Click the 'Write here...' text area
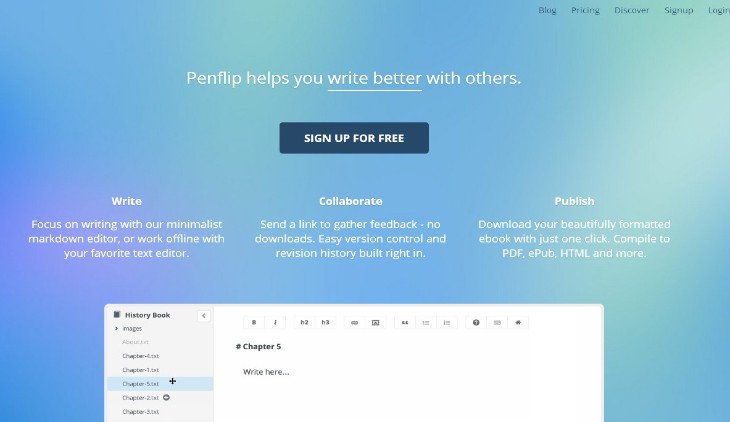 [x=266, y=372]
